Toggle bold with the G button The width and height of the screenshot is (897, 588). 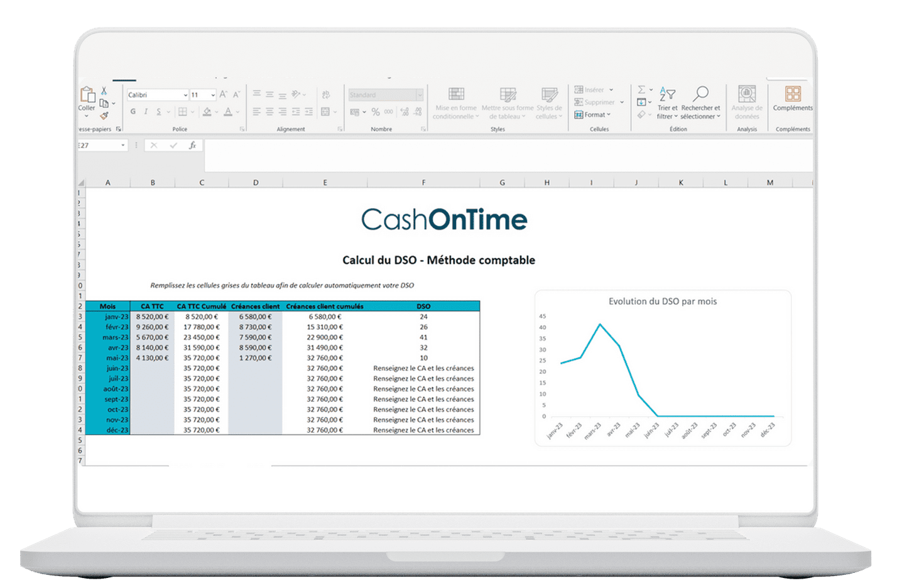click(x=133, y=112)
